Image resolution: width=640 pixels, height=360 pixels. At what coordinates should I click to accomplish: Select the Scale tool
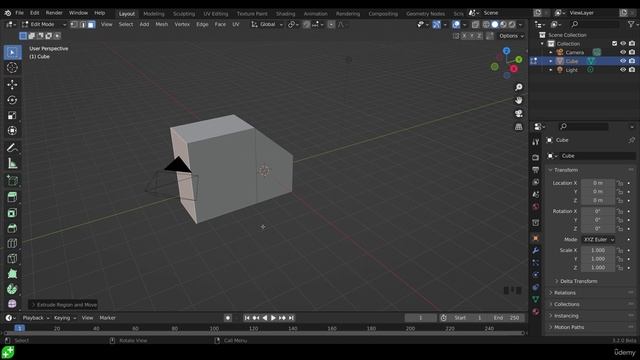pos(12,116)
